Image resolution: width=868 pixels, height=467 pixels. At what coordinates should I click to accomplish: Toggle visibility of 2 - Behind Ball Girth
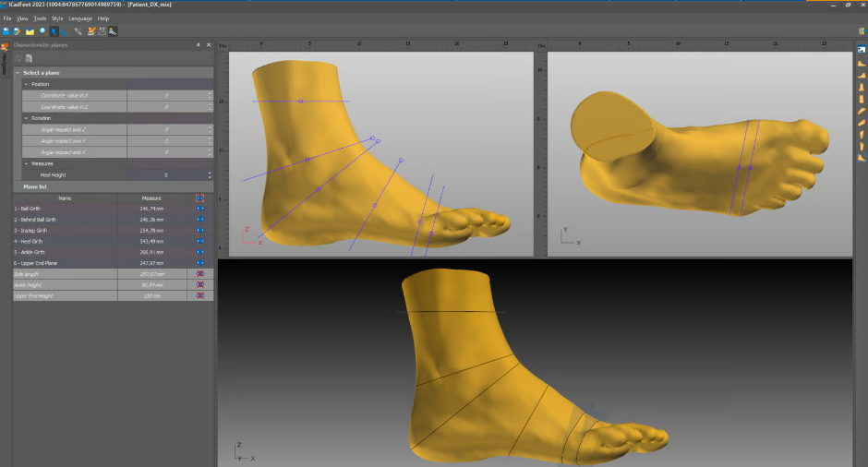coord(199,220)
